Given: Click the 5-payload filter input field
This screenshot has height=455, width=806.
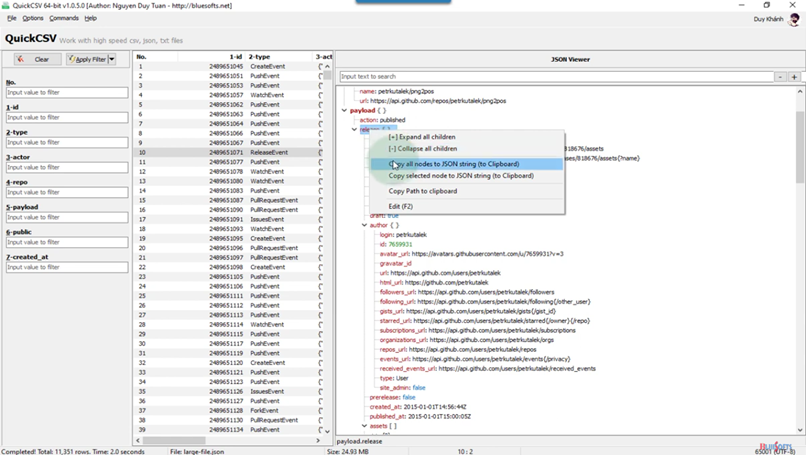Looking at the screenshot, I should tap(67, 217).
